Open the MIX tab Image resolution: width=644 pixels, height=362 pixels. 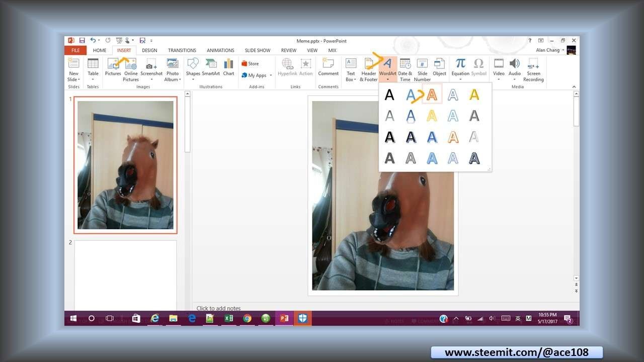point(332,50)
